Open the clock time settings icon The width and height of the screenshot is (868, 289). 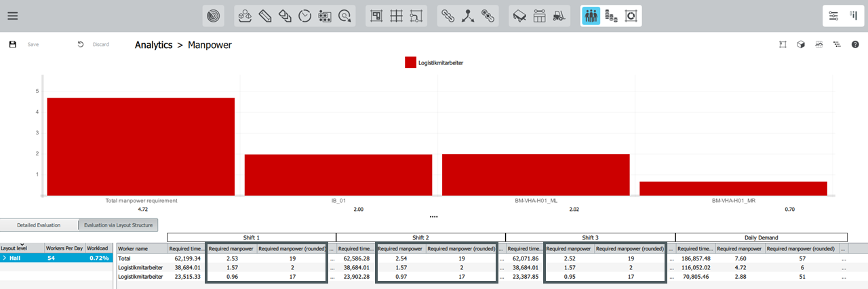[304, 16]
